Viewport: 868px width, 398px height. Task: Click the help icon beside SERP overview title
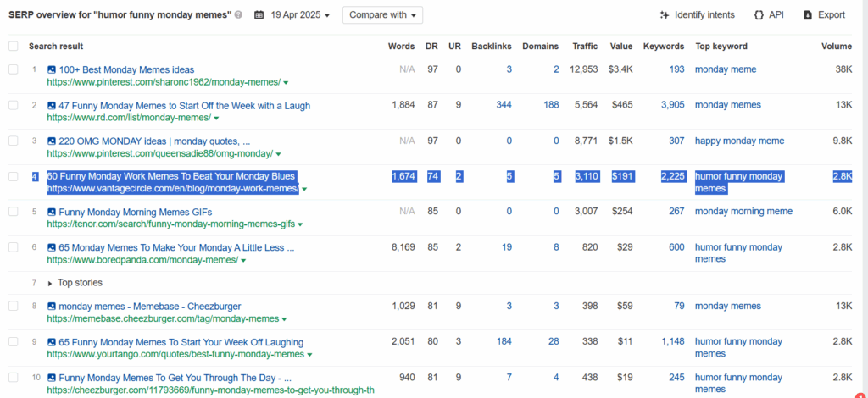pyautogui.click(x=238, y=15)
